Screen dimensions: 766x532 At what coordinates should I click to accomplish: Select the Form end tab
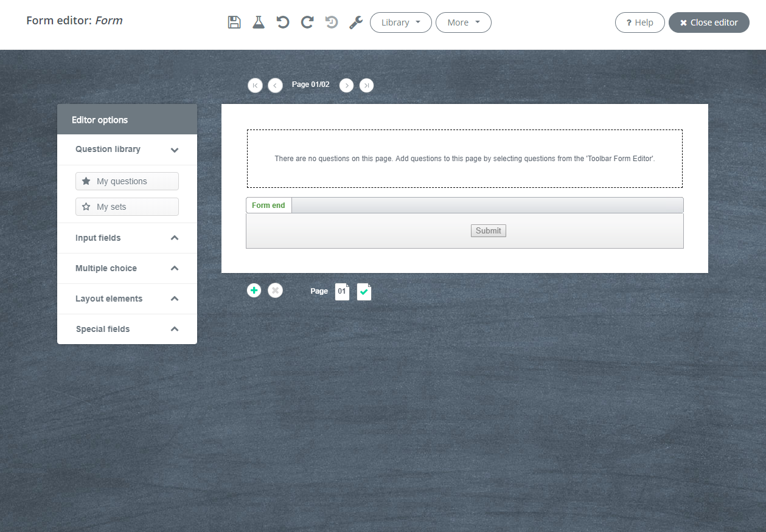click(268, 206)
